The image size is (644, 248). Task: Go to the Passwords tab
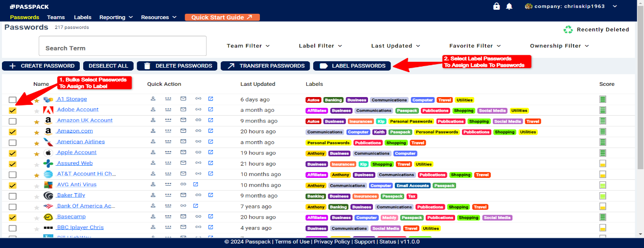[x=24, y=17]
